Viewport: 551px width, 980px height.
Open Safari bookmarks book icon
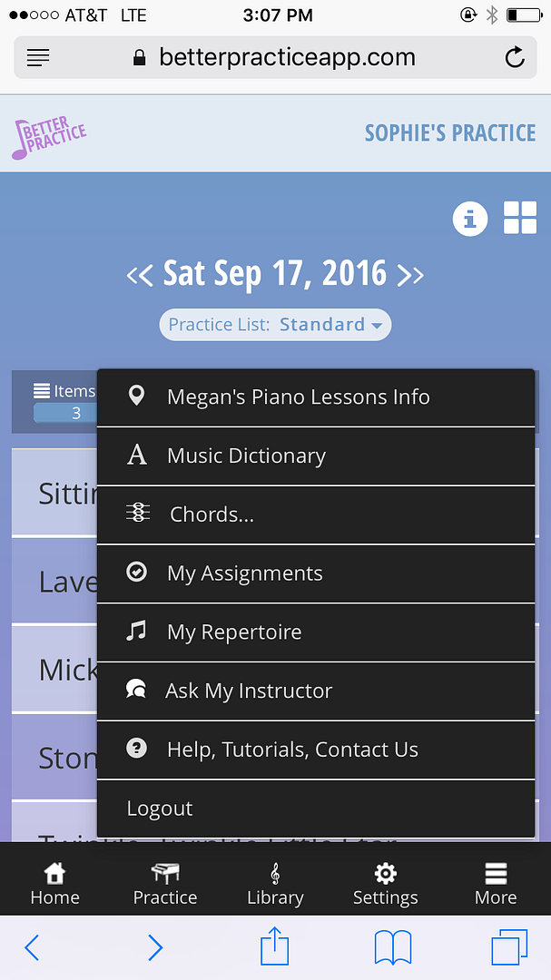(x=393, y=948)
